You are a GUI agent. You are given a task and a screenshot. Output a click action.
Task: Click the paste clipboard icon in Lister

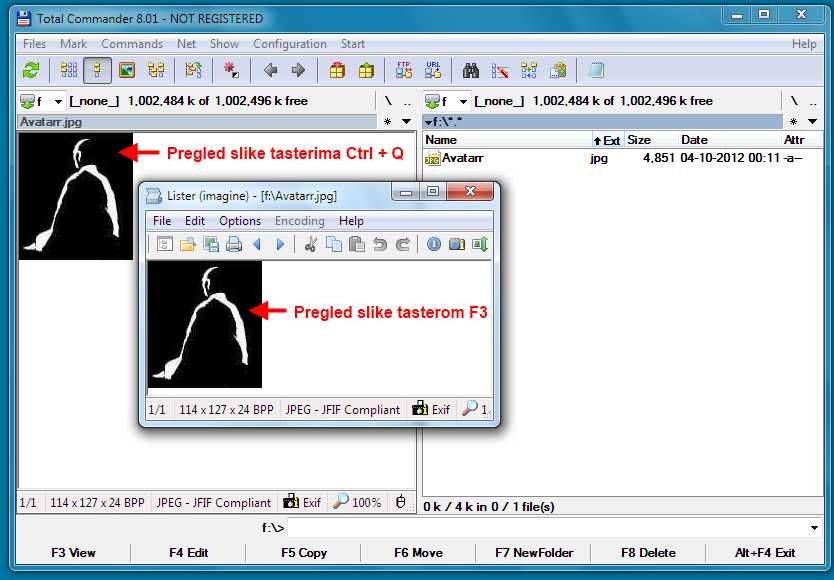(357, 244)
